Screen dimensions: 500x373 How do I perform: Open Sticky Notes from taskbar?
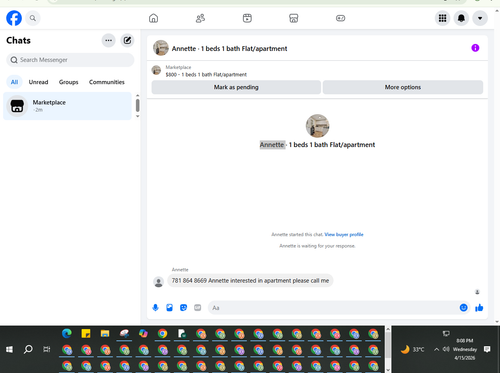click(x=86, y=334)
